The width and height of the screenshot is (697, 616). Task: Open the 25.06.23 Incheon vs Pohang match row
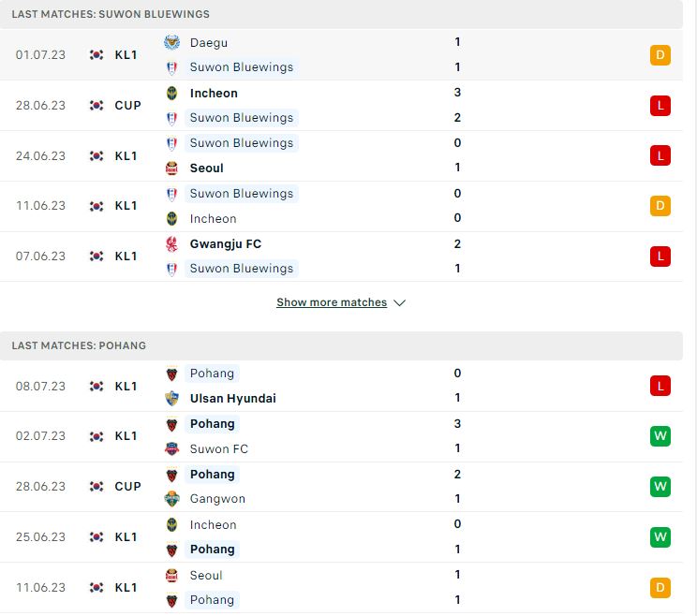click(341, 537)
